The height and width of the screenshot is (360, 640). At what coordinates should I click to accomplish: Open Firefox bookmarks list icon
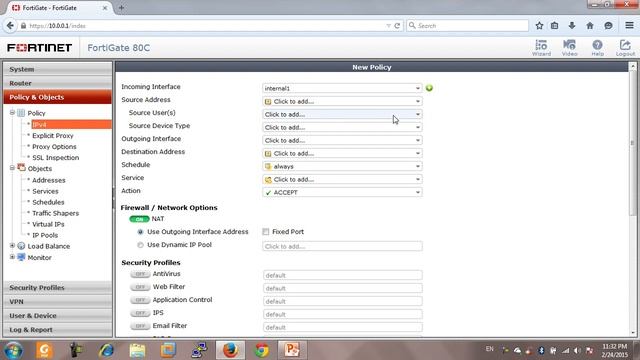point(554,26)
